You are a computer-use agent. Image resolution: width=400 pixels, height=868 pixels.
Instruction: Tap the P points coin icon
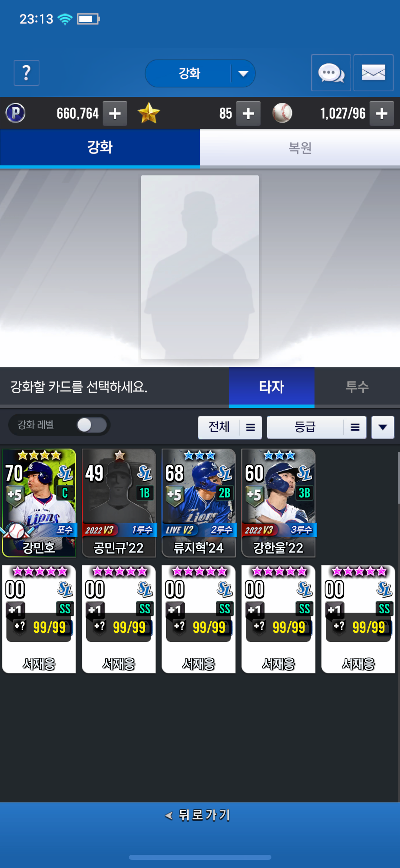coord(16,113)
